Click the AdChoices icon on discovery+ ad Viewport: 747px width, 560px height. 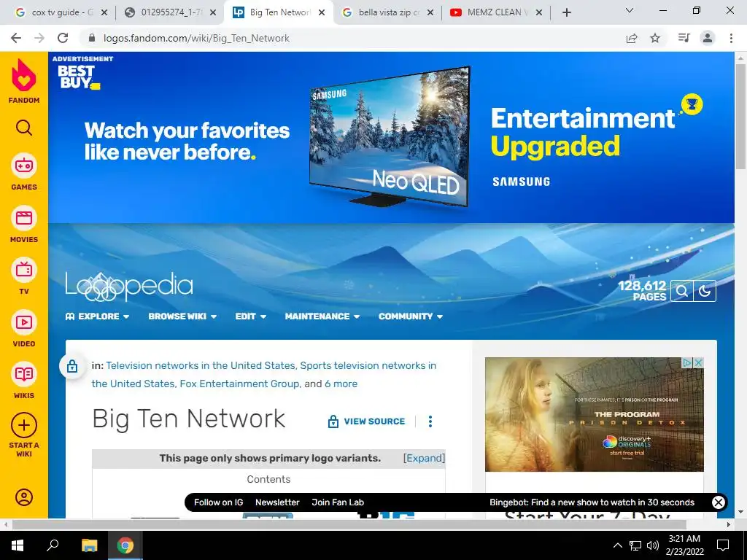pyautogui.click(x=687, y=363)
